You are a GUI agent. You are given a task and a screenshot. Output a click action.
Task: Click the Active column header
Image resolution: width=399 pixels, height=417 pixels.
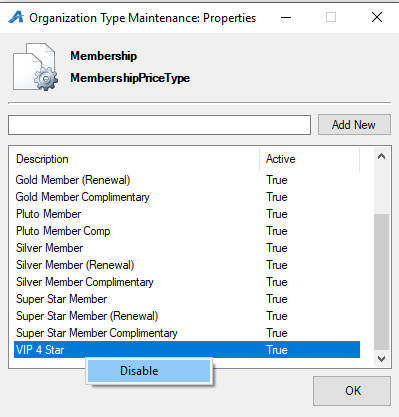coord(310,159)
